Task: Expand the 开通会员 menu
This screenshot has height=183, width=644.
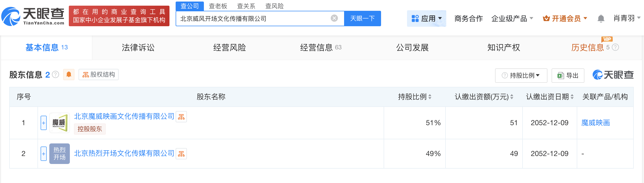Action: point(565,19)
